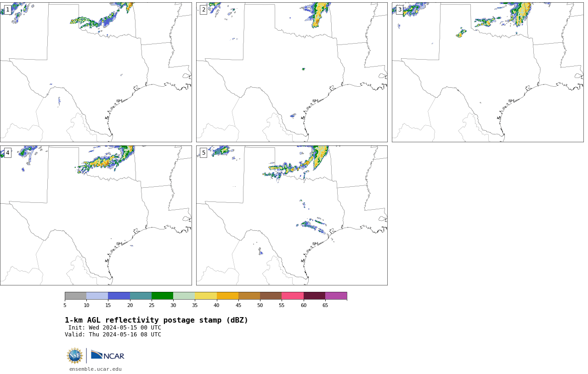Select the orange 40-45 dBZ swatch

(227, 296)
